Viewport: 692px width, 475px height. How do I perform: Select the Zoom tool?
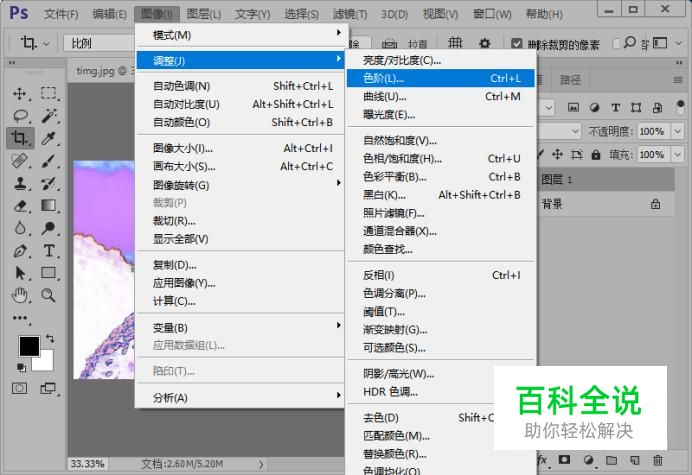coord(49,295)
